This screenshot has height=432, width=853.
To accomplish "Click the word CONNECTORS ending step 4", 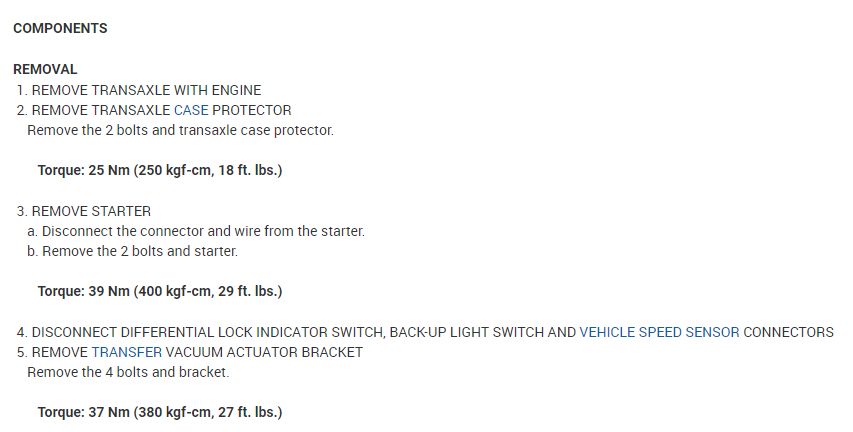I will click(788, 332).
